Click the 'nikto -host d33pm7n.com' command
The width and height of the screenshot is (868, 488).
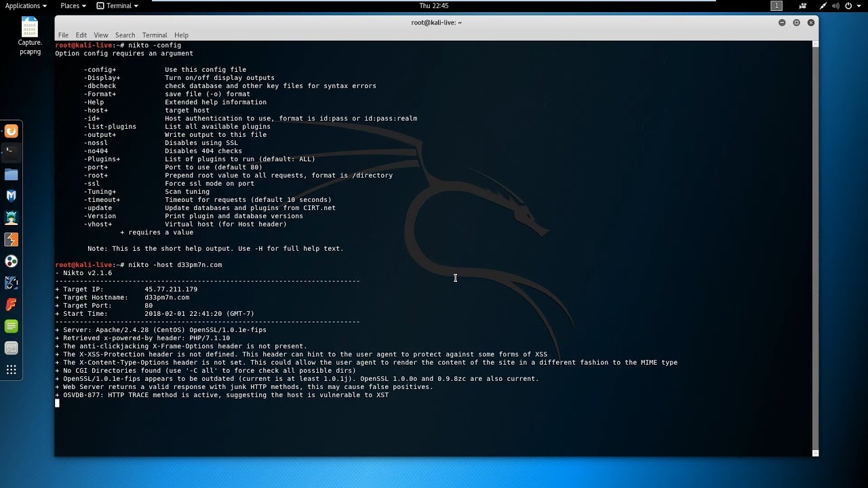175,265
